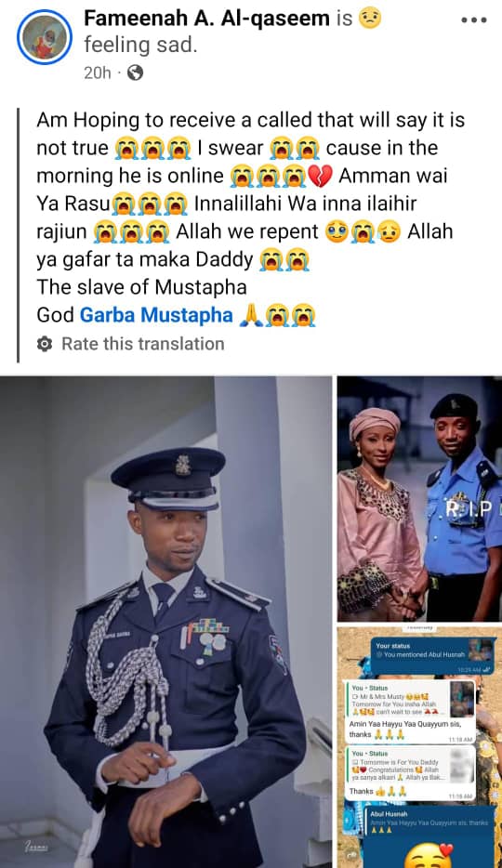The image size is (502, 868).
Task: Open the poster's circular profile picture
Action: coord(45,37)
